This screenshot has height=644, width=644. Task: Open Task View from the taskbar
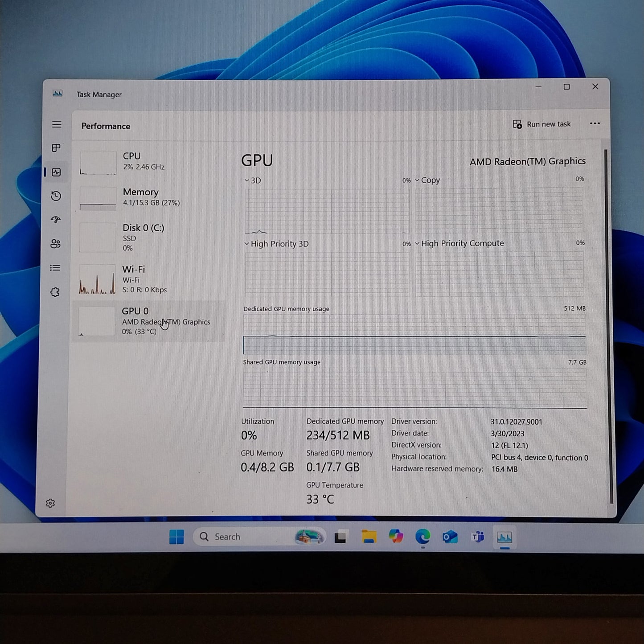click(x=341, y=537)
